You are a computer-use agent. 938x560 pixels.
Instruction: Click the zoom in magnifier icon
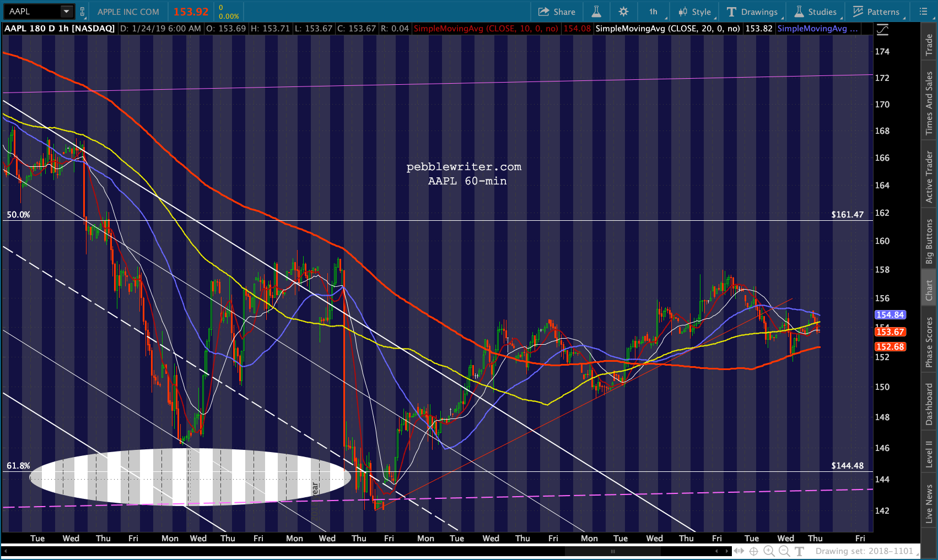[x=769, y=551]
